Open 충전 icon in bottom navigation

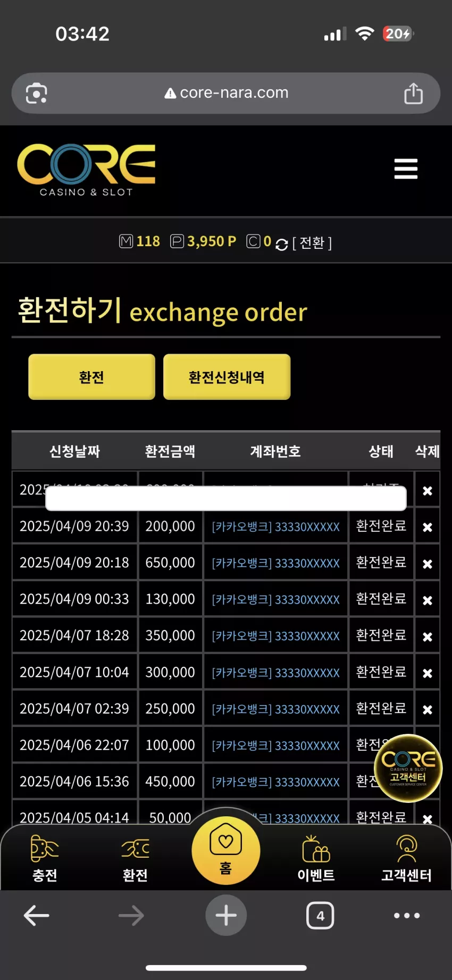point(45,858)
